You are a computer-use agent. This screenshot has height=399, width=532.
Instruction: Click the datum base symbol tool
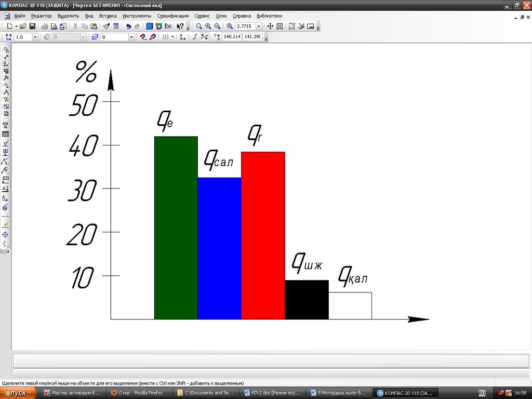point(5,153)
